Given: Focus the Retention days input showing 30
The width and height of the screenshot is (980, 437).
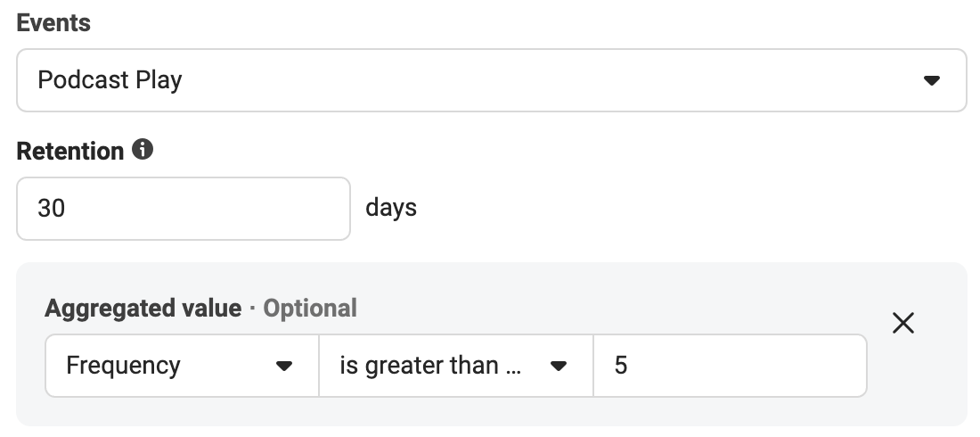Looking at the screenshot, I should [x=184, y=209].
